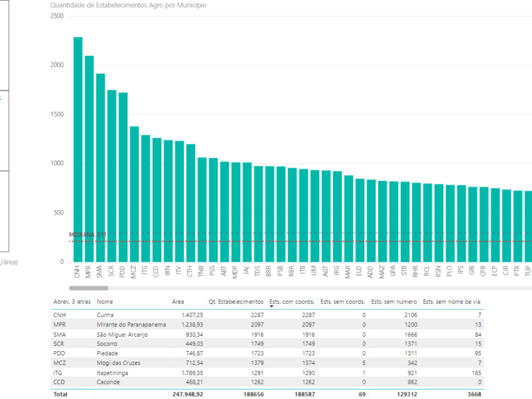The height and width of the screenshot is (399, 532).
Task: Select the MCZ bar in the chart
Action: pos(134,194)
